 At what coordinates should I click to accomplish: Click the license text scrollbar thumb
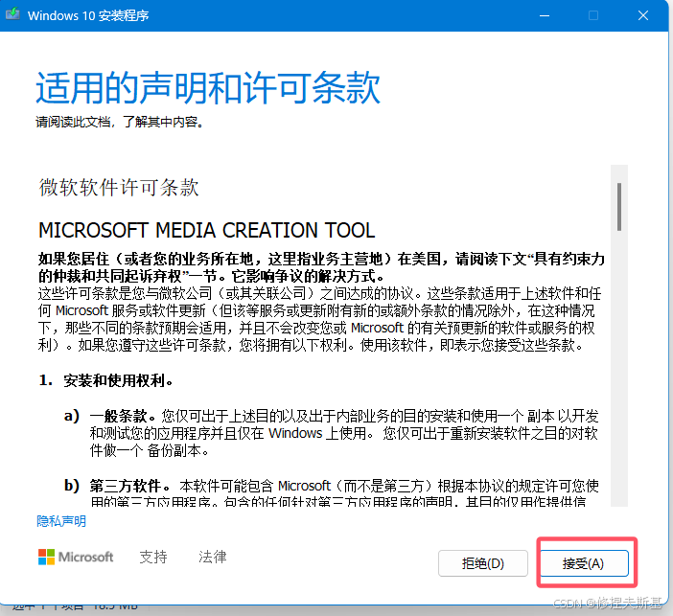coord(619,207)
